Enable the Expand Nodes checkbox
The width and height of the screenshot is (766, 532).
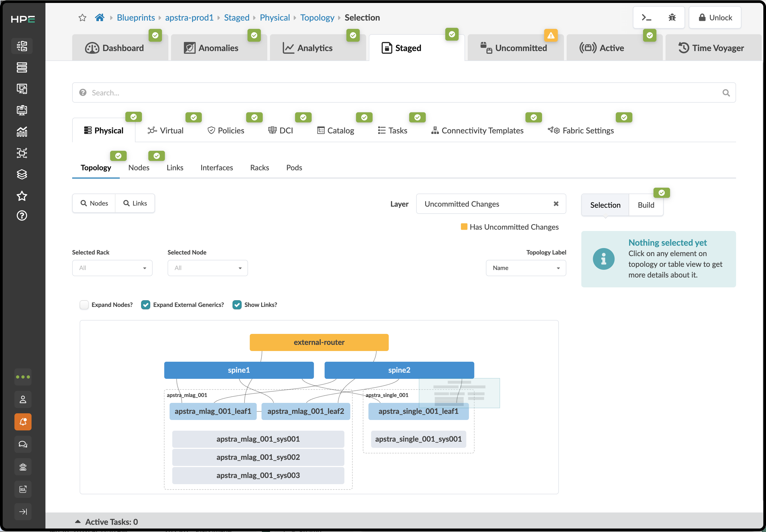point(84,305)
